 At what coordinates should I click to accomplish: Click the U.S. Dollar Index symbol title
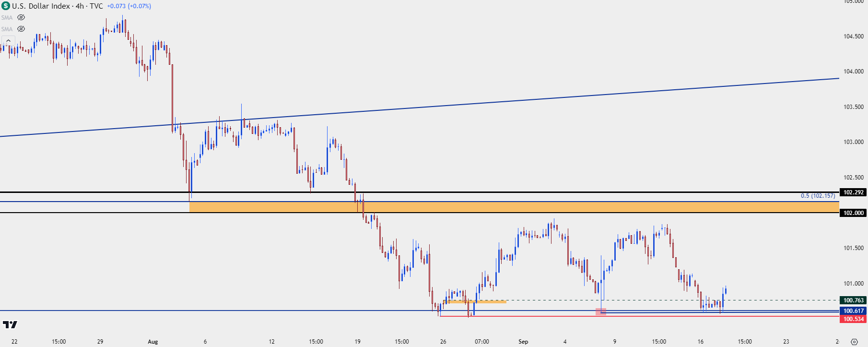pyautogui.click(x=41, y=6)
